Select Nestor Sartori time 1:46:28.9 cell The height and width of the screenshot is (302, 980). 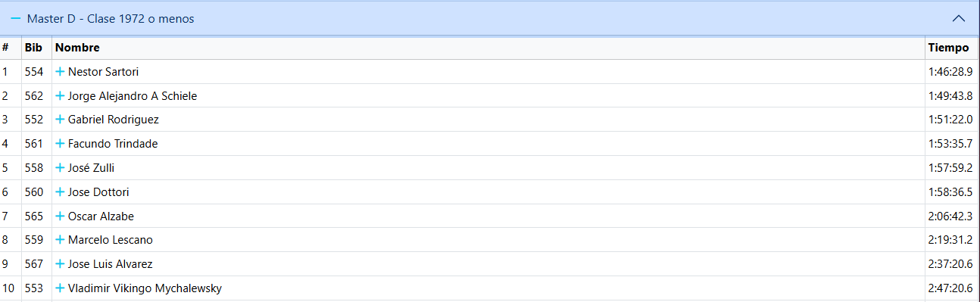(x=950, y=72)
